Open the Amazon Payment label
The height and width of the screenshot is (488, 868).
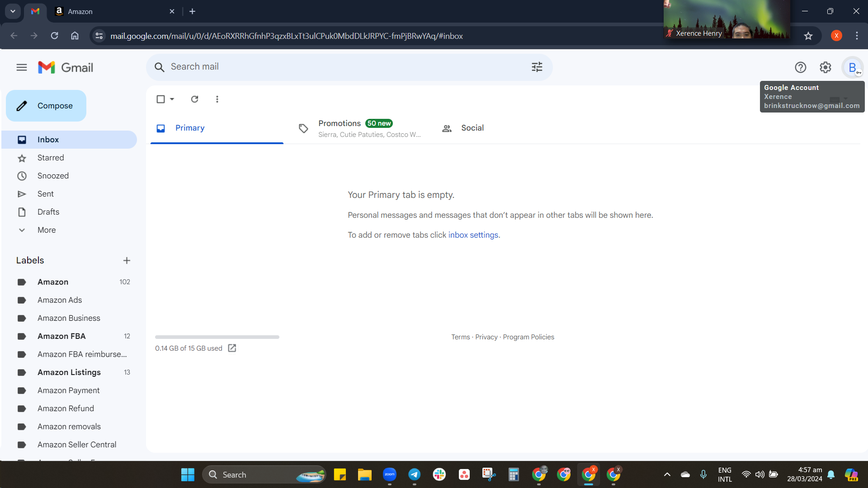tap(69, 390)
